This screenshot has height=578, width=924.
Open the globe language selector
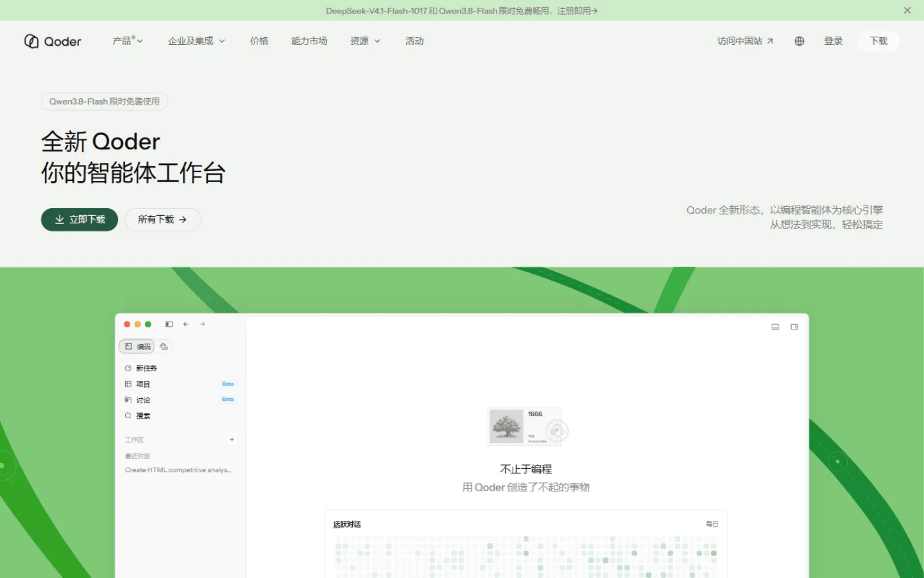[799, 41]
